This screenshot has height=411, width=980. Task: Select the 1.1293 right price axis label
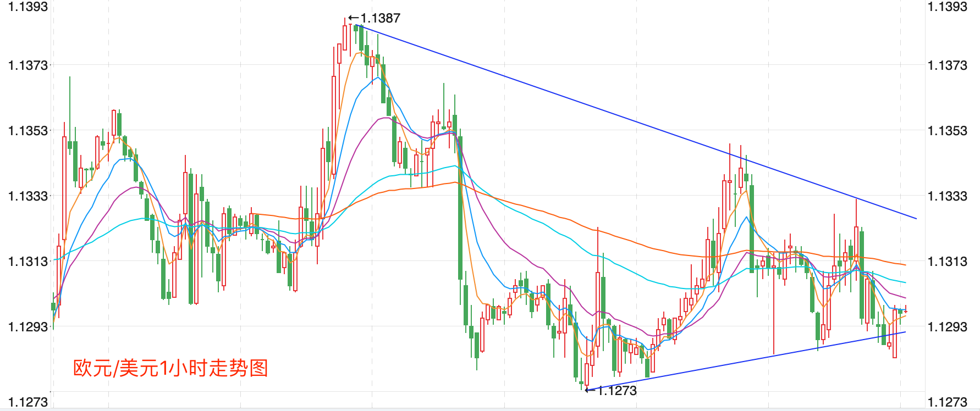tap(947, 327)
